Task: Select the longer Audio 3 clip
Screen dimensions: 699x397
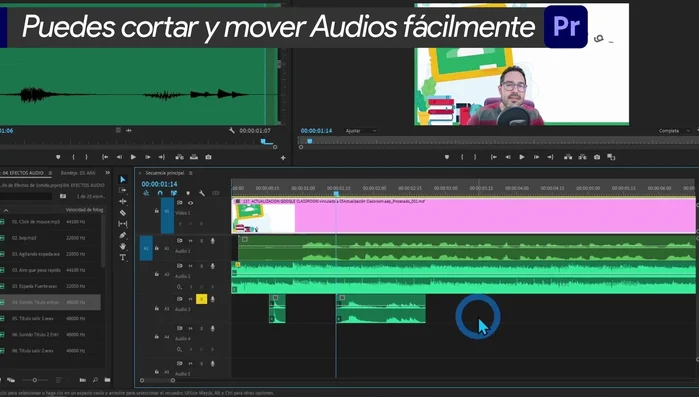Action: pyautogui.click(x=381, y=309)
